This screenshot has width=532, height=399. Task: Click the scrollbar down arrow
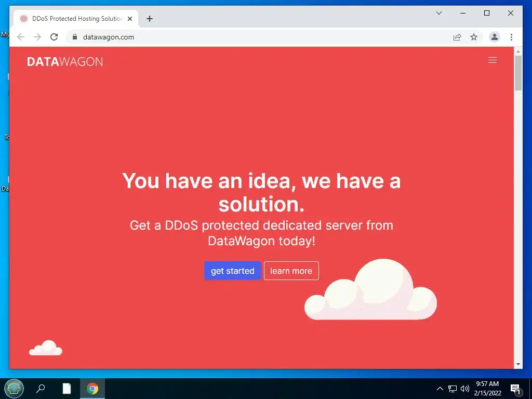click(518, 364)
